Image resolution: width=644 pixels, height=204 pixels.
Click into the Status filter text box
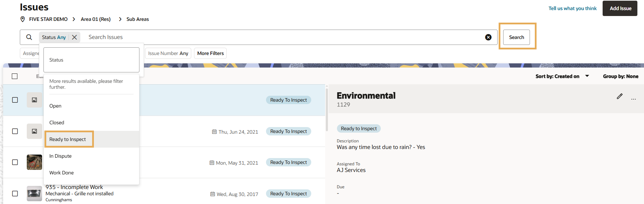click(x=91, y=60)
